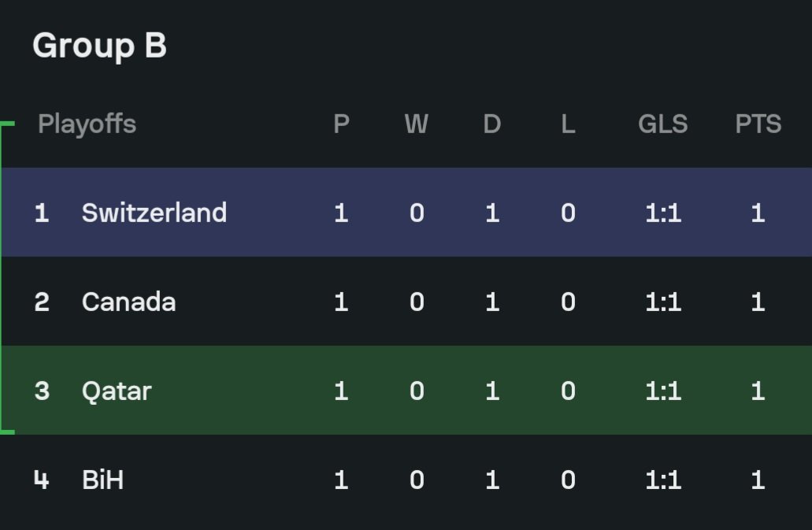Image resolution: width=812 pixels, height=530 pixels.
Task: Open Qatar team in standings
Action: click(x=117, y=391)
